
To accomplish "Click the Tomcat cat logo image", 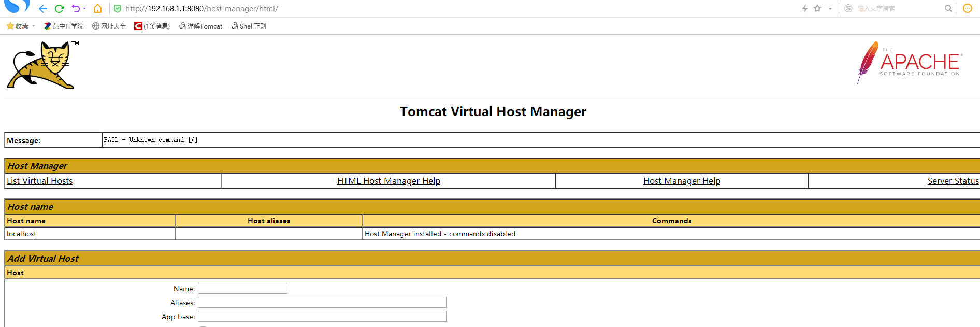I will [x=42, y=65].
